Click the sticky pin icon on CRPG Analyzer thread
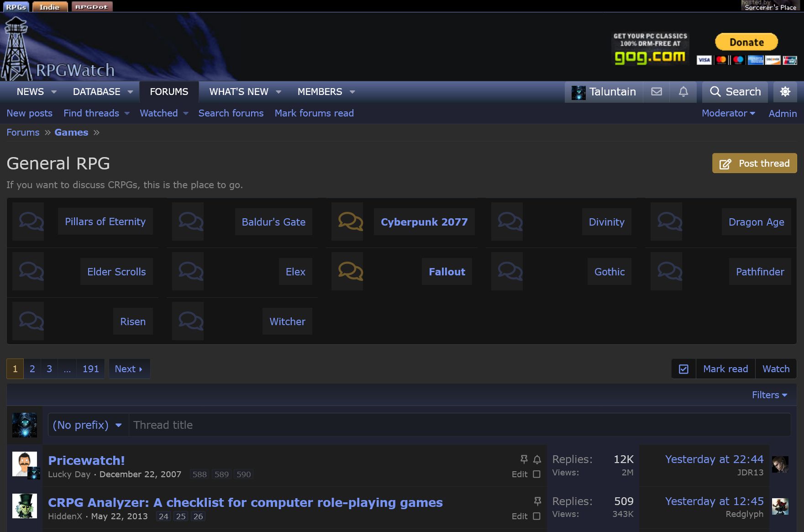This screenshot has height=532, width=804. [538, 501]
